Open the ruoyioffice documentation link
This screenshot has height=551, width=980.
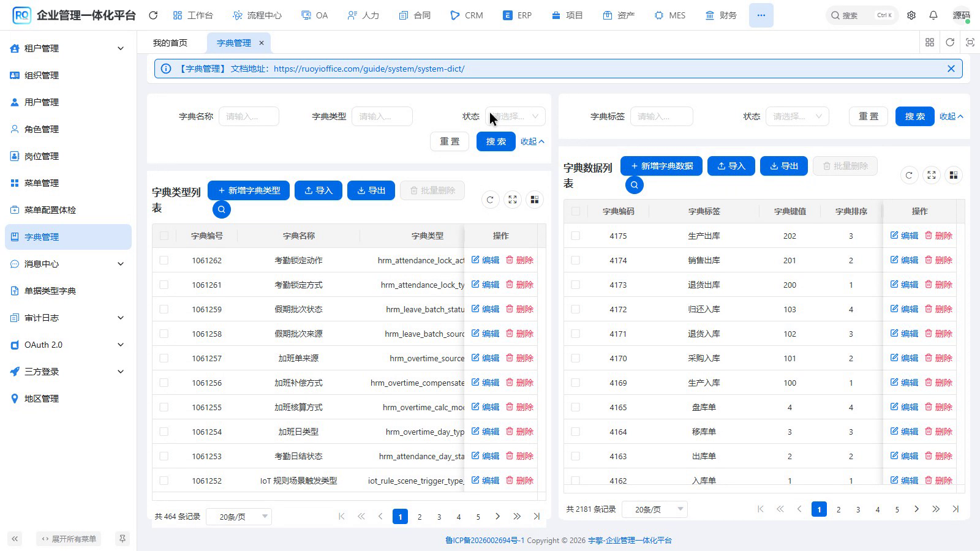369,69
